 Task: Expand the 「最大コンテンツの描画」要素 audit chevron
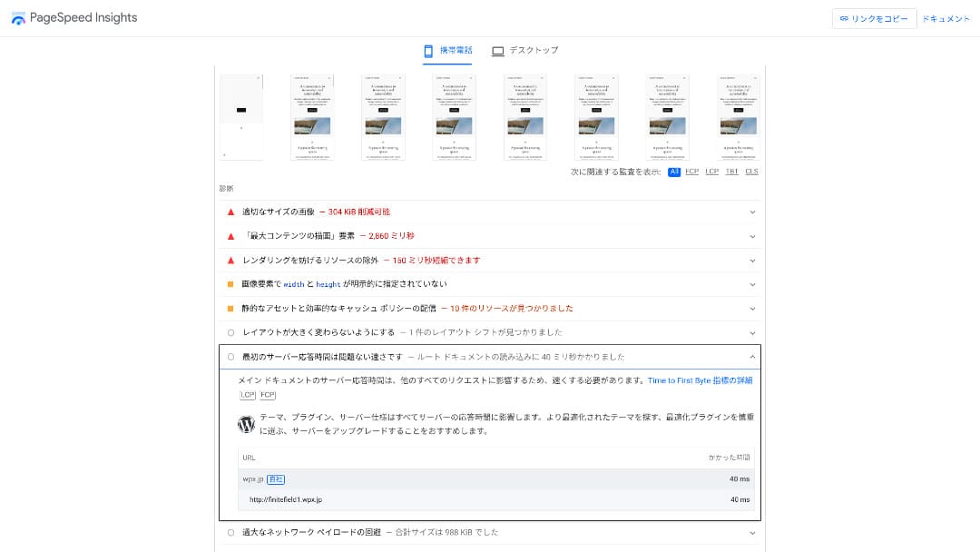pyautogui.click(x=752, y=236)
